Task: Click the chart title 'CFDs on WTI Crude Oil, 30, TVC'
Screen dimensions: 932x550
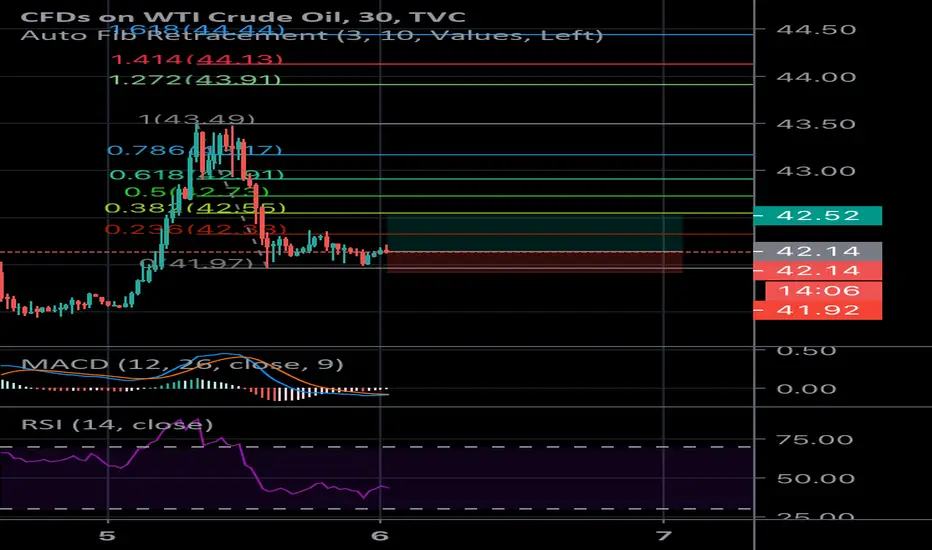Action: coord(243,16)
